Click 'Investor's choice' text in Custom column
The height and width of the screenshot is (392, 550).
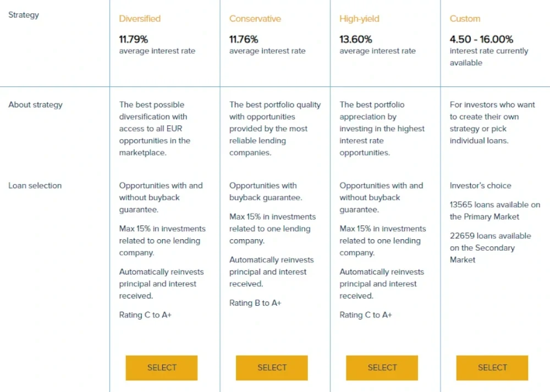tap(481, 185)
